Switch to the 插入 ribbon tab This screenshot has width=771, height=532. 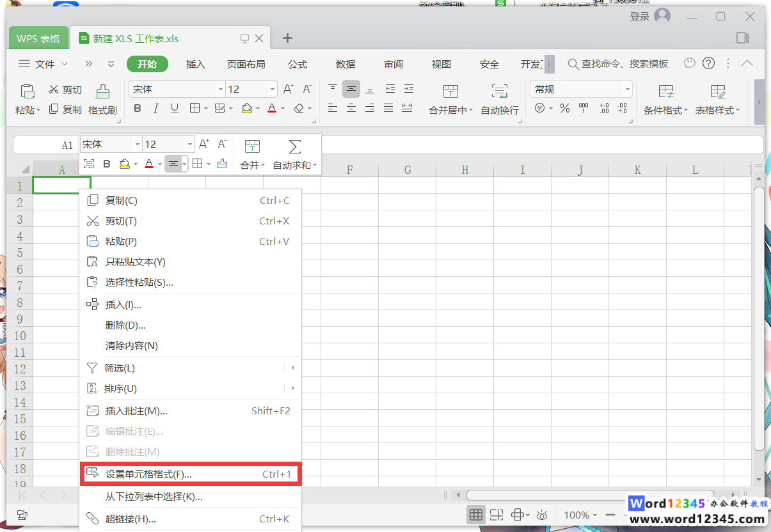[195, 64]
